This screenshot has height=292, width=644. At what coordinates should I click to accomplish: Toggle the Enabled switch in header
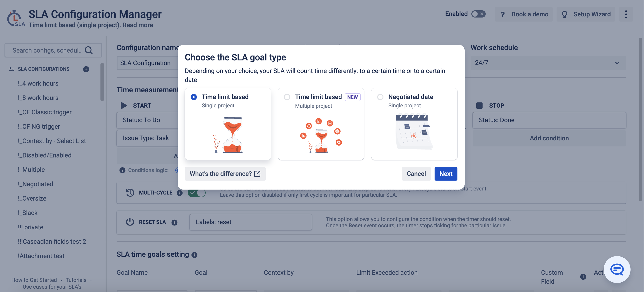(x=478, y=14)
